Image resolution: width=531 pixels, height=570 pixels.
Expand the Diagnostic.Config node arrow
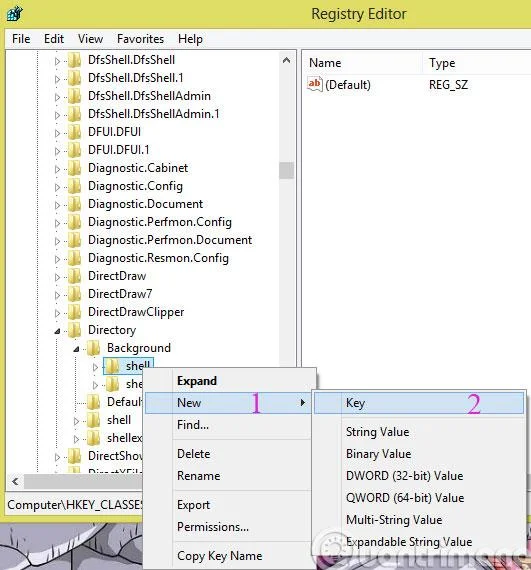point(57,187)
